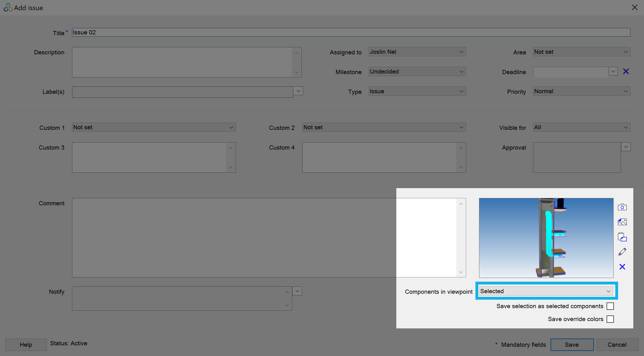Open the Custom 1 dropdown
Viewport: 644px width, 356px height.
pyautogui.click(x=154, y=127)
